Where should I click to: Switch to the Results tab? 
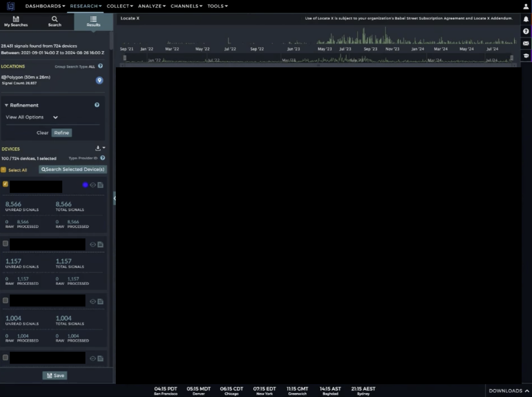click(x=93, y=21)
